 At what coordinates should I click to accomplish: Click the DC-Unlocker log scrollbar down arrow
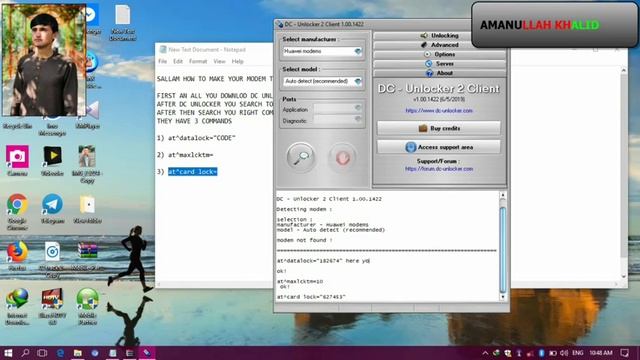click(503, 297)
